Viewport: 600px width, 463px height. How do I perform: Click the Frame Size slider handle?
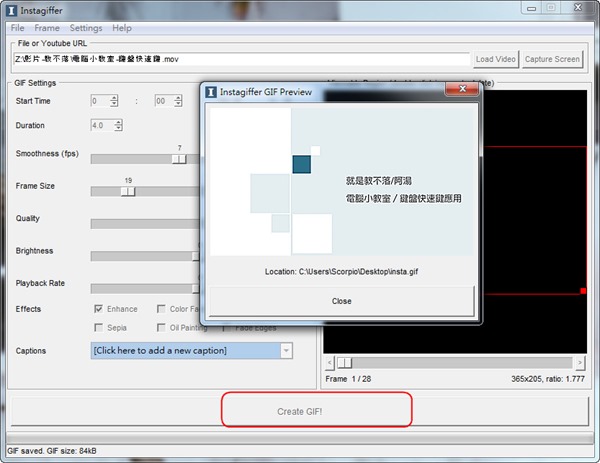[128, 191]
